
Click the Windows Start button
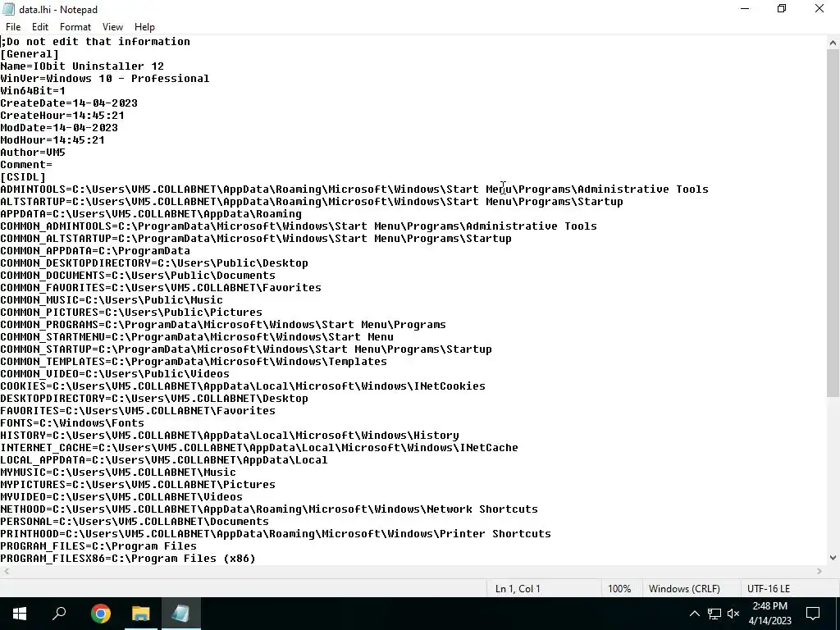pos(20,614)
